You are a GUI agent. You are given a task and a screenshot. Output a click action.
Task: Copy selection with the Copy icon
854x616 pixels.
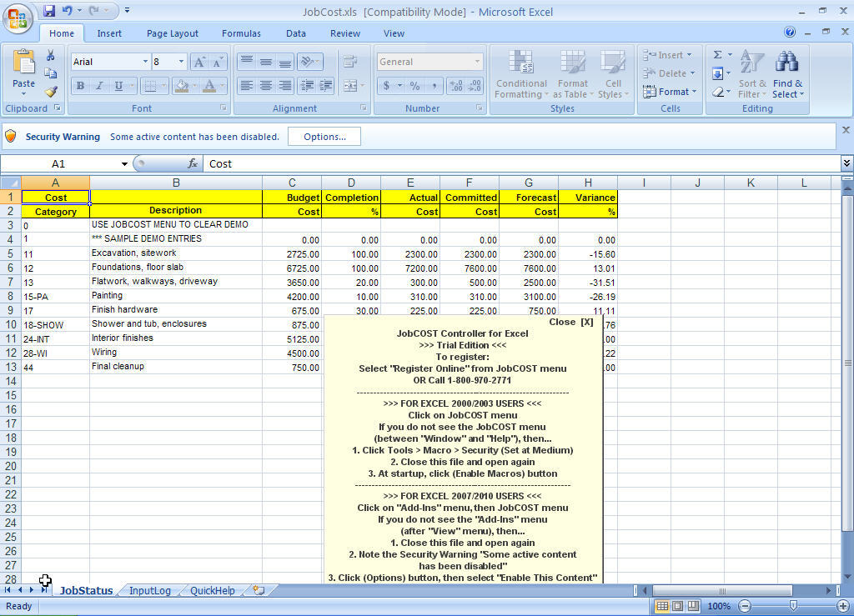51,73
